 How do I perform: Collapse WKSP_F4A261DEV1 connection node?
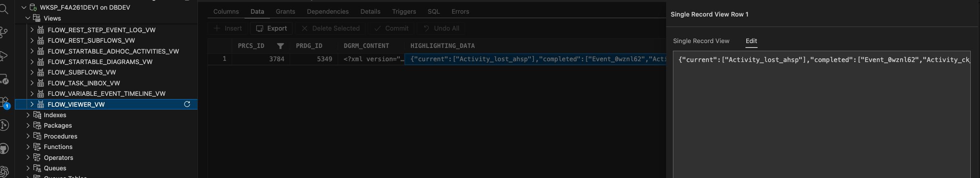(24, 7)
